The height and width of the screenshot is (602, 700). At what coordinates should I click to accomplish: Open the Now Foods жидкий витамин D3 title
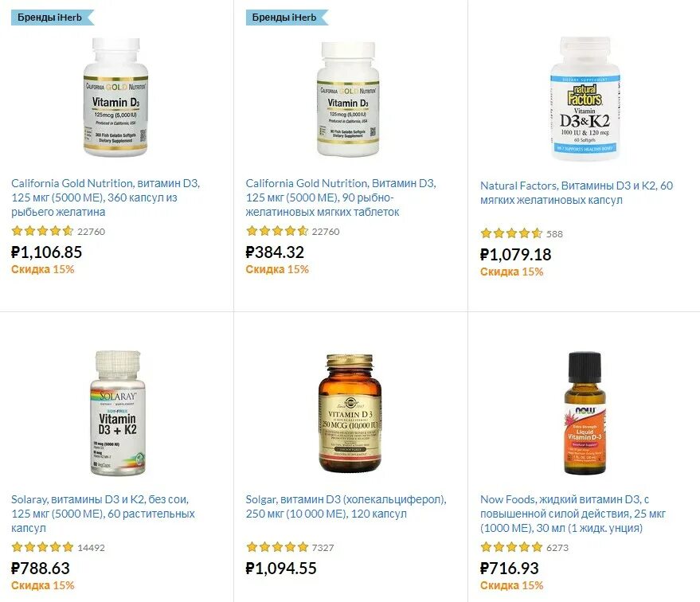(x=573, y=513)
